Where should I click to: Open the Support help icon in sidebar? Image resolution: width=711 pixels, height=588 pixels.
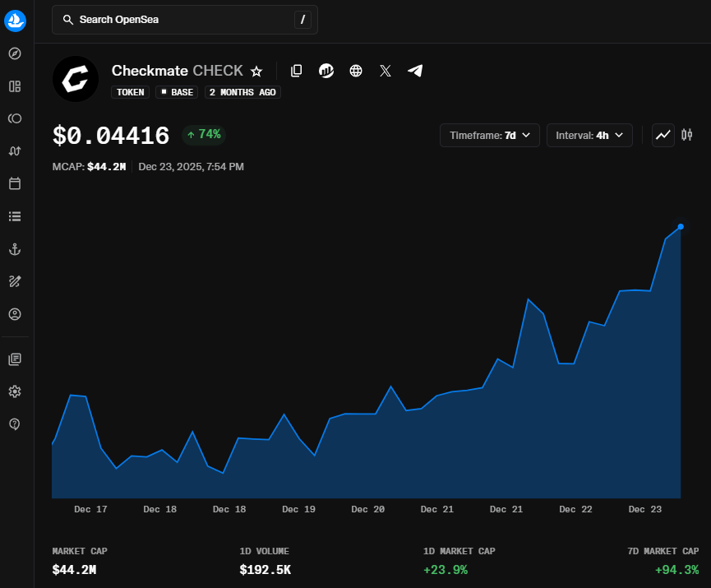point(15,424)
